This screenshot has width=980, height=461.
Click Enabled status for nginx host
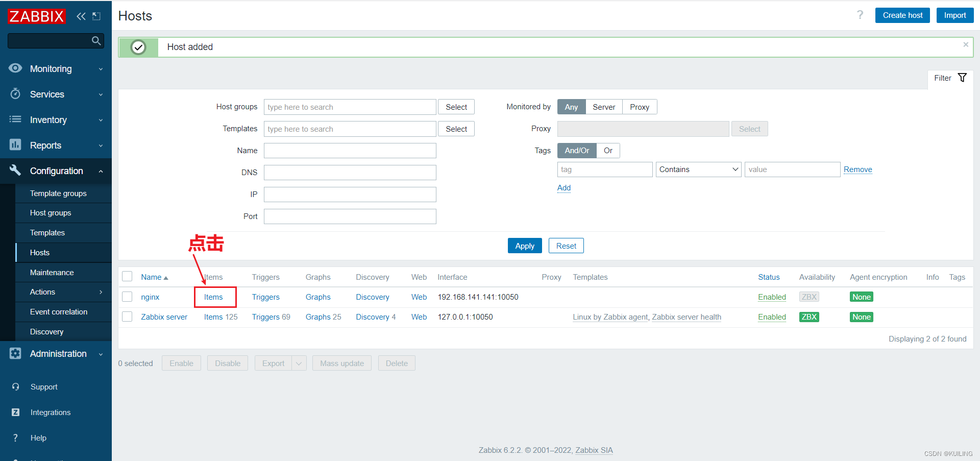pos(772,297)
